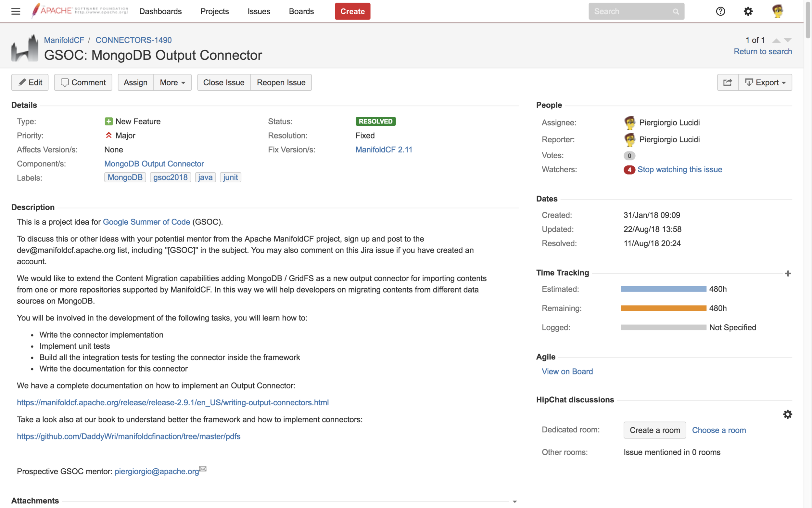
Task: Click Stop watching this issue
Action: 680,170
